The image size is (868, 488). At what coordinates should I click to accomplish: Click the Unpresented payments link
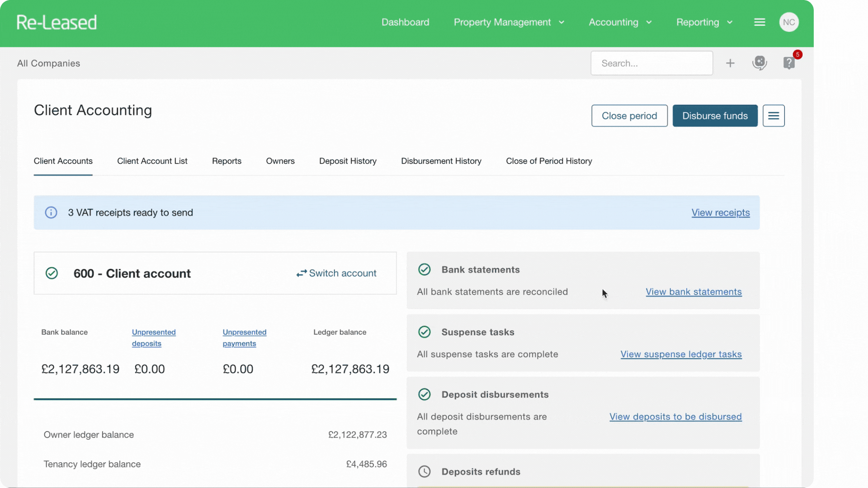click(245, 338)
